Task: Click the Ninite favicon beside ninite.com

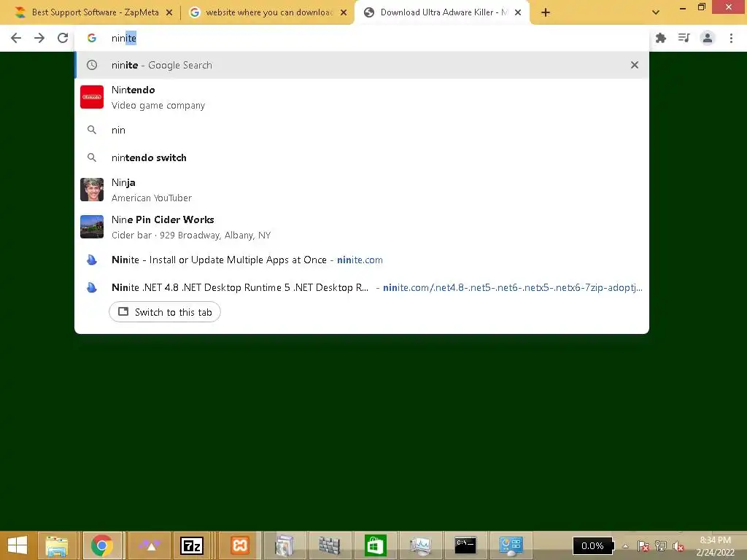Action: 92,260
